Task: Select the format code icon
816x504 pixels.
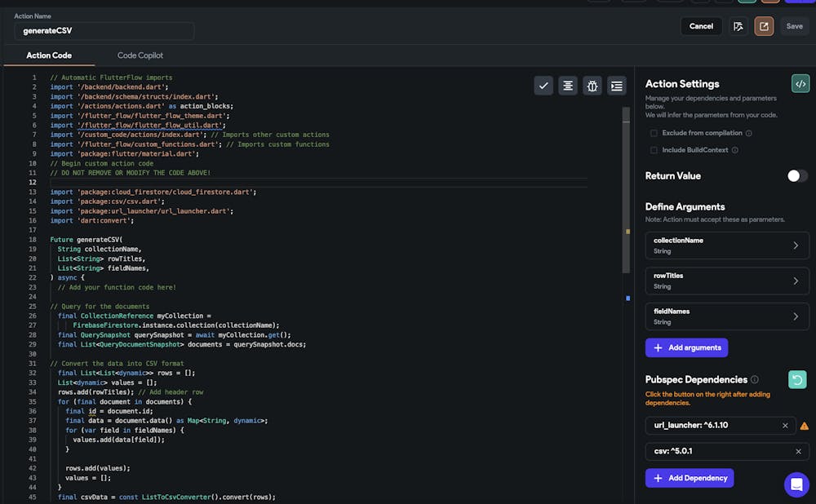Action: click(x=568, y=85)
